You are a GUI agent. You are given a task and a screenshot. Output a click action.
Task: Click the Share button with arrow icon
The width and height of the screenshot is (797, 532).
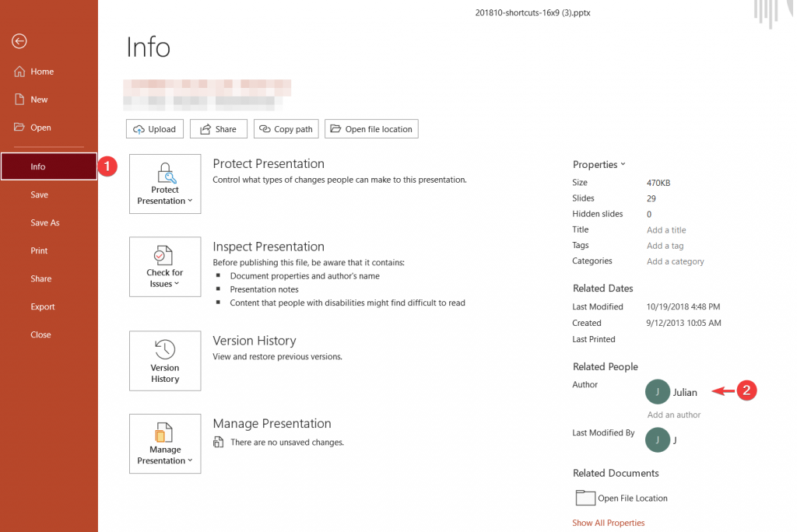coord(219,129)
